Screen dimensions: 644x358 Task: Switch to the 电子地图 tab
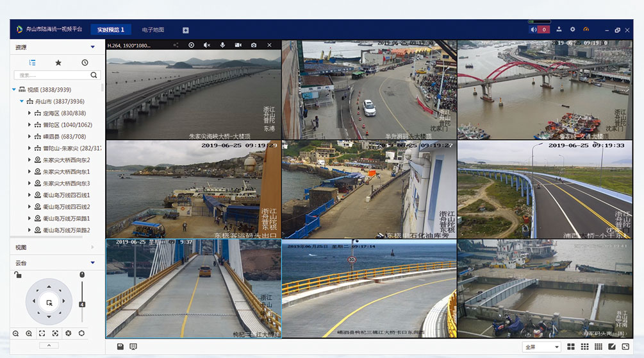tap(153, 30)
